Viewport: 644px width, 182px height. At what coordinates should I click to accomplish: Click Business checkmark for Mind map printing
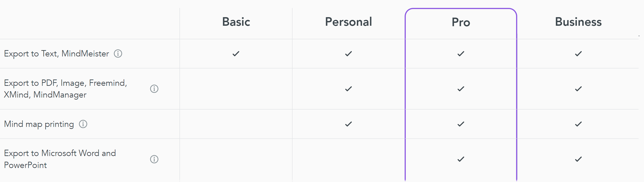578,124
